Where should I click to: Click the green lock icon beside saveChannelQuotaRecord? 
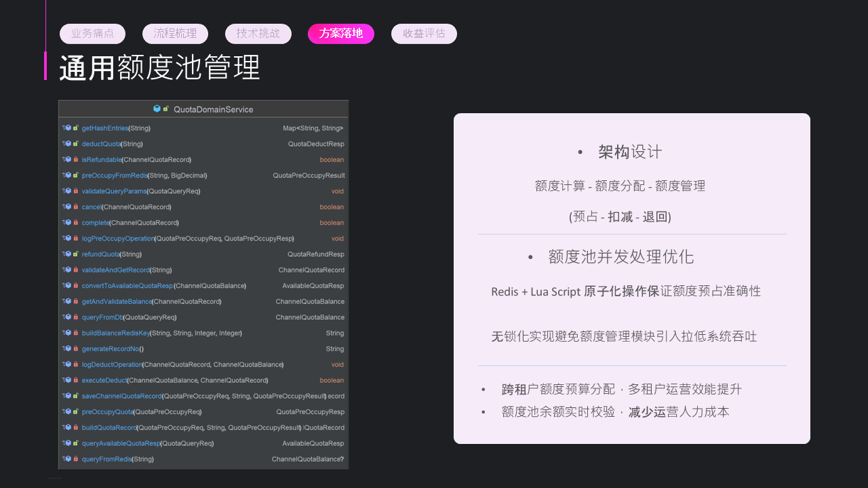click(76, 396)
